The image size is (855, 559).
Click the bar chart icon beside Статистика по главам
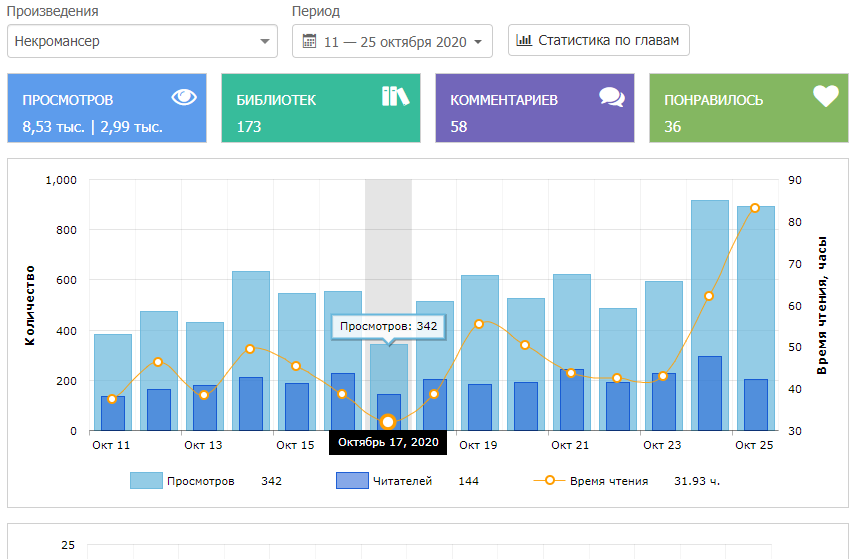(524, 41)
